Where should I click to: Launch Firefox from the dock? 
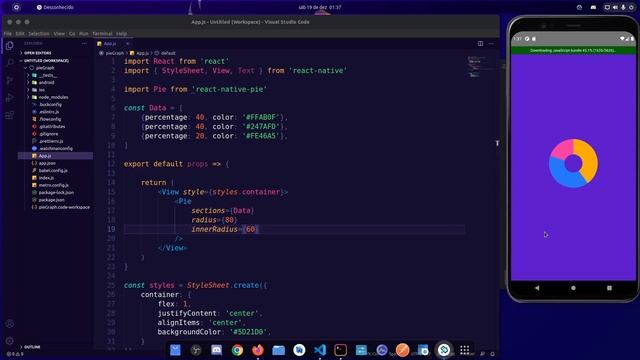click(x=258, y=350)
